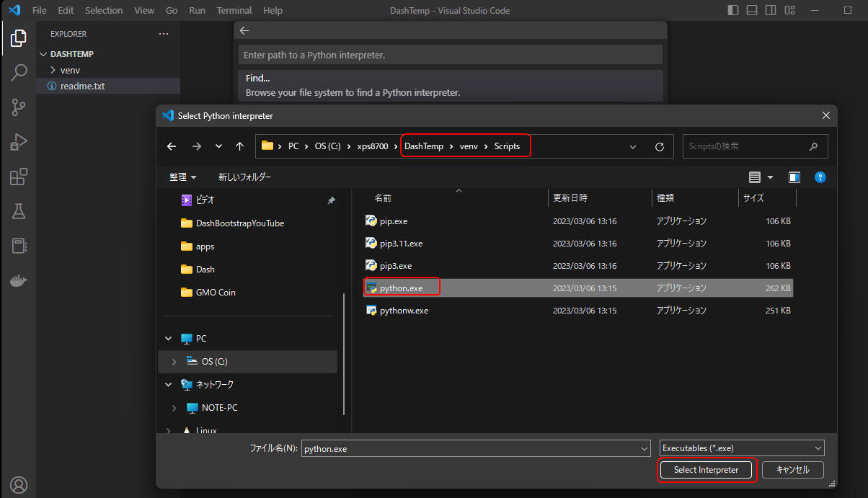This screenshot has height=498, width=868.
Task: Sort by 名前 column header
Action: [x=383, y=197]
